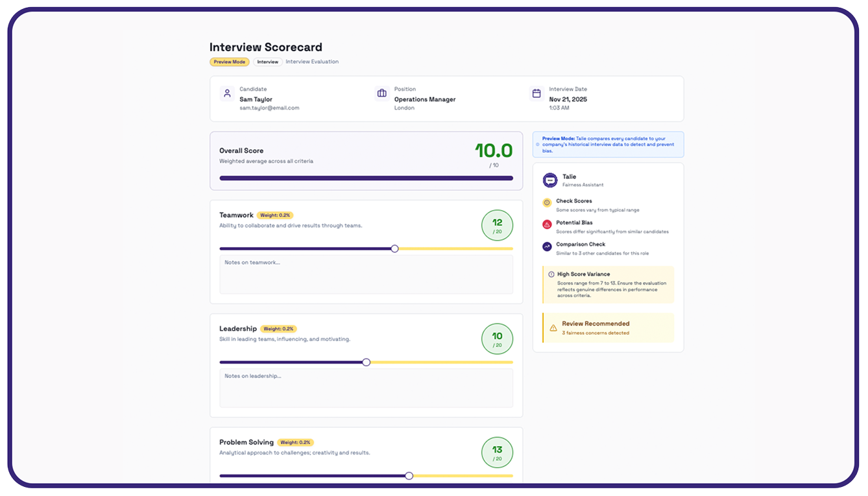Focus the Notes on teamwork text field
The image size is (868, 496).
coord(366,274)
